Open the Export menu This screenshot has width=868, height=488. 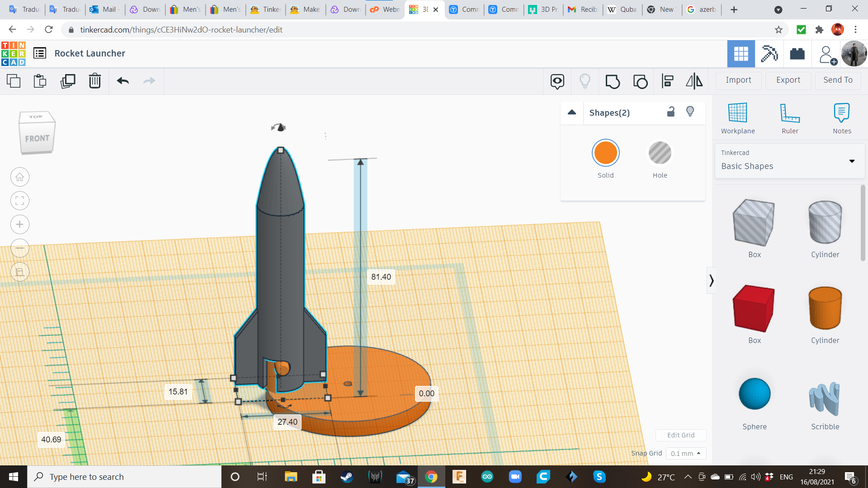[x=788, y=80]
